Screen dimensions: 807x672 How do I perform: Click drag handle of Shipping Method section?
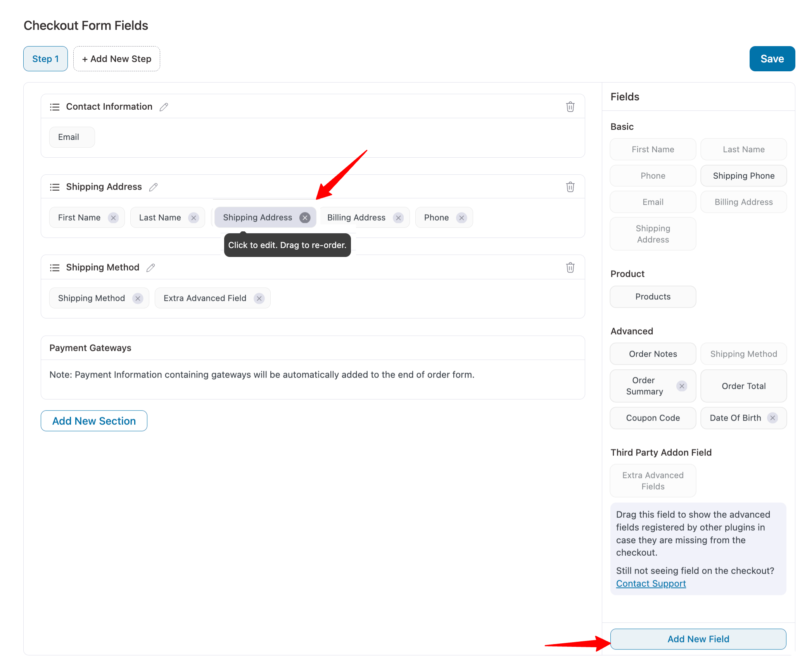point(55,268)
